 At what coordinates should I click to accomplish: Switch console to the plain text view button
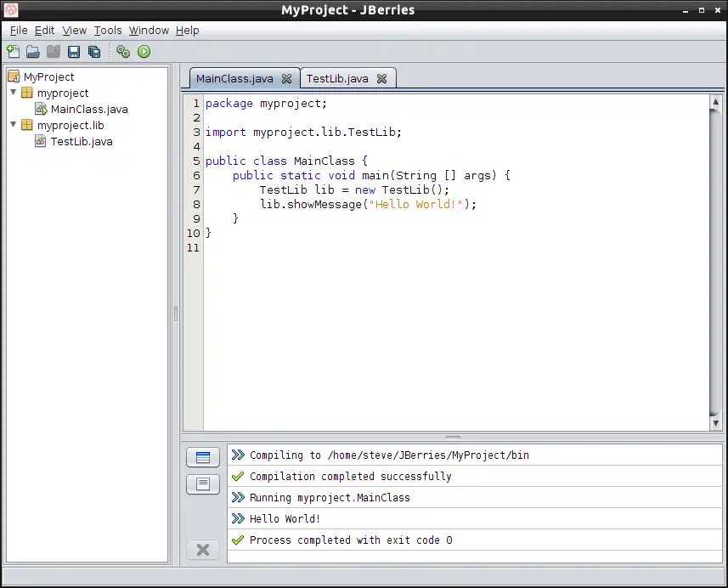202,484
